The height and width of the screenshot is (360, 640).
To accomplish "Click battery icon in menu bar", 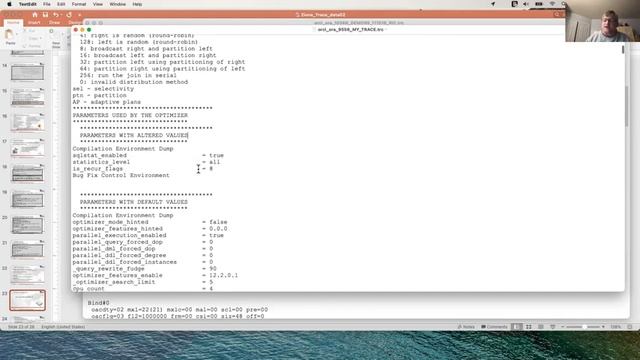I will tap(539, 4).
